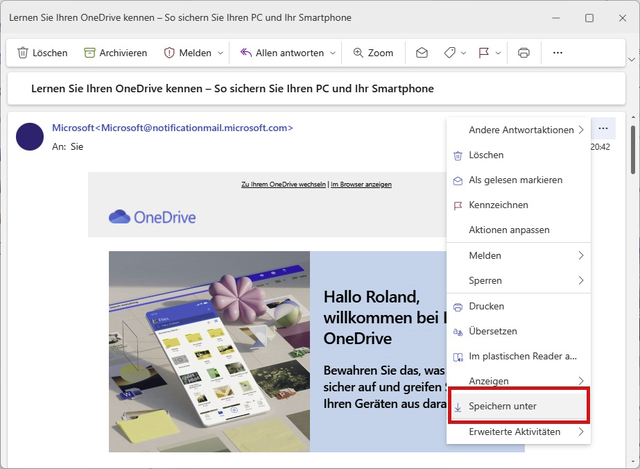The image size is (640, 469).
Task: Open the Sperren submenu
Action: coord(519,280)
